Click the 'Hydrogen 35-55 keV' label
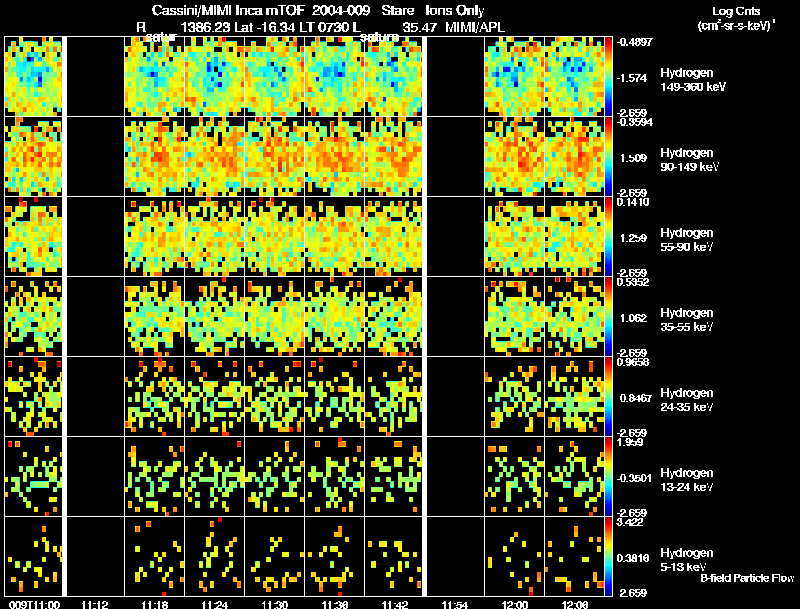 point(687,320)
